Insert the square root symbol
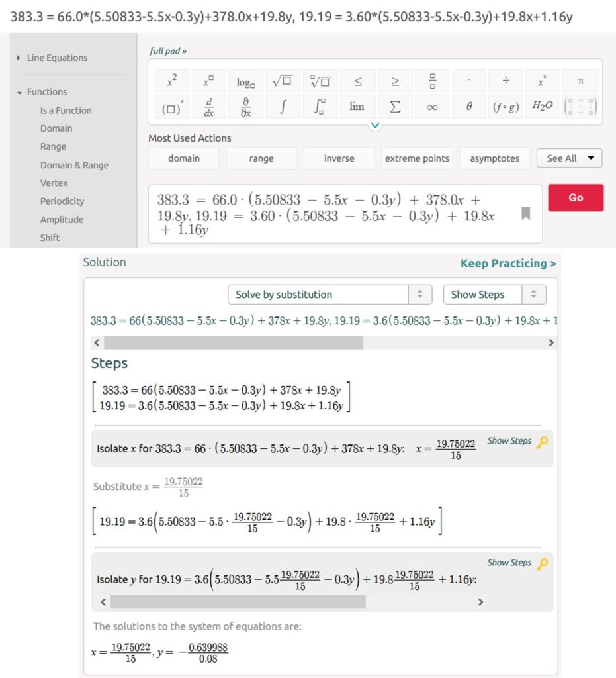Viewport: 616px width, 678px height. (283, 81)
